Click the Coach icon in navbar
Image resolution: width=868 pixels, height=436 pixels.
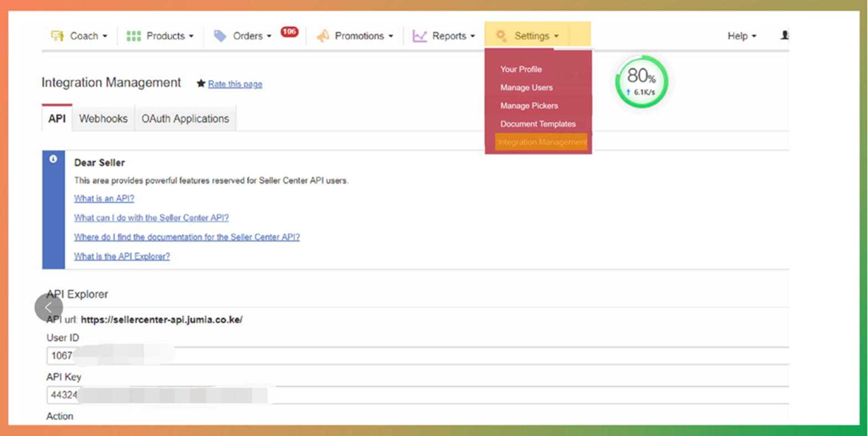pos(57,36)
